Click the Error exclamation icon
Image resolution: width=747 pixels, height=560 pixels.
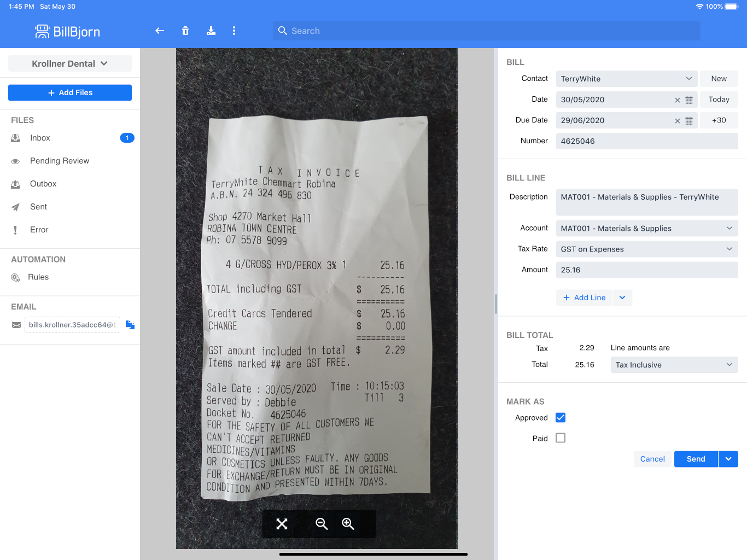15,230
